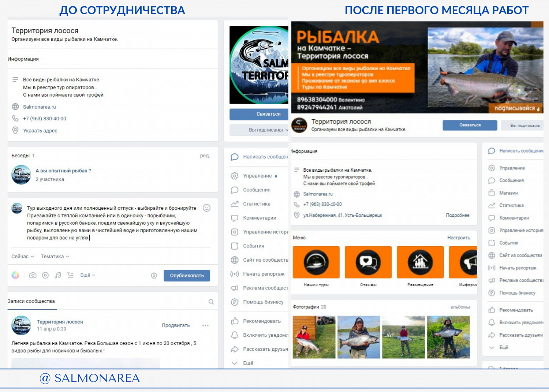Click the video attachment icon in composer
549x392 pixels.
coord(45,275)
